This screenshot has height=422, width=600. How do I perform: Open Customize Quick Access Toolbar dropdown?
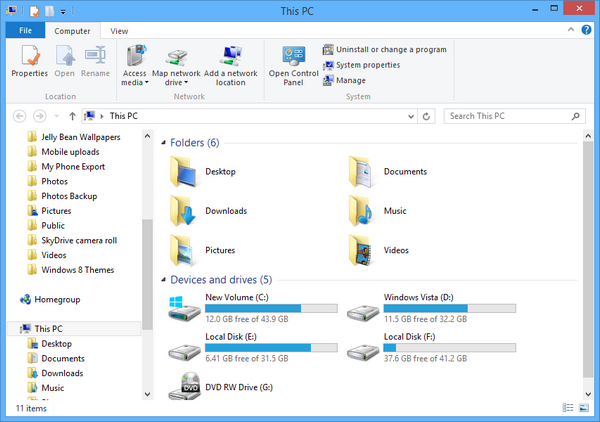[x=63, y=12]
